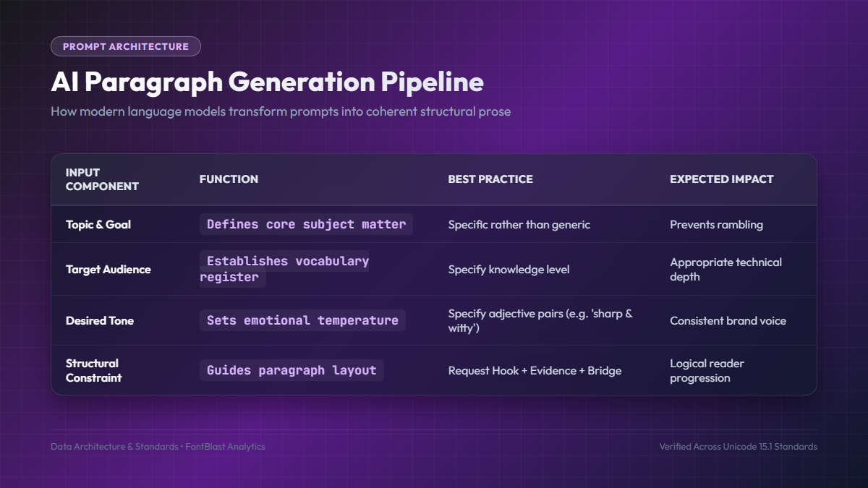Click the 'Consistent brand voice' cell
The image size is (868, 488).
pos(728,321)
